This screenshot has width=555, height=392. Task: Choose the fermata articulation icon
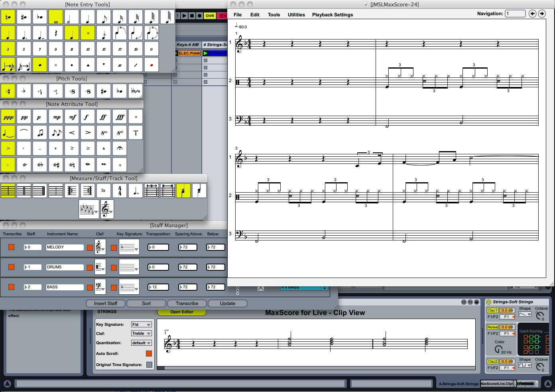click(120, 148)
